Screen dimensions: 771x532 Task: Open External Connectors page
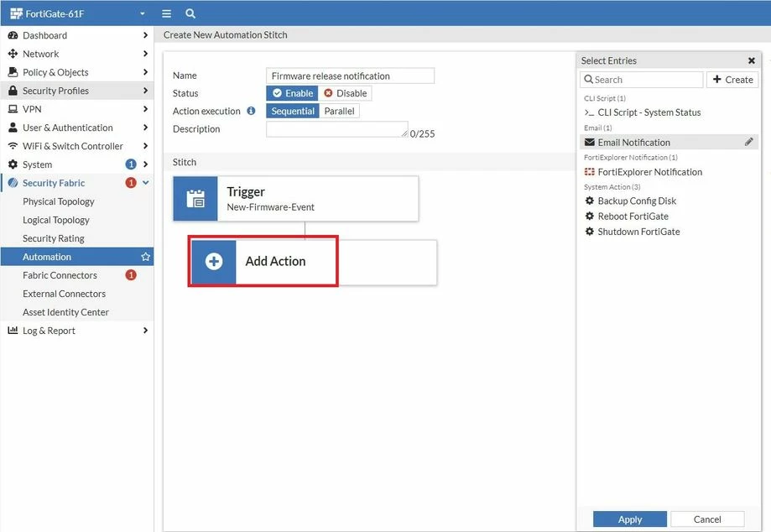pos(64,294)
